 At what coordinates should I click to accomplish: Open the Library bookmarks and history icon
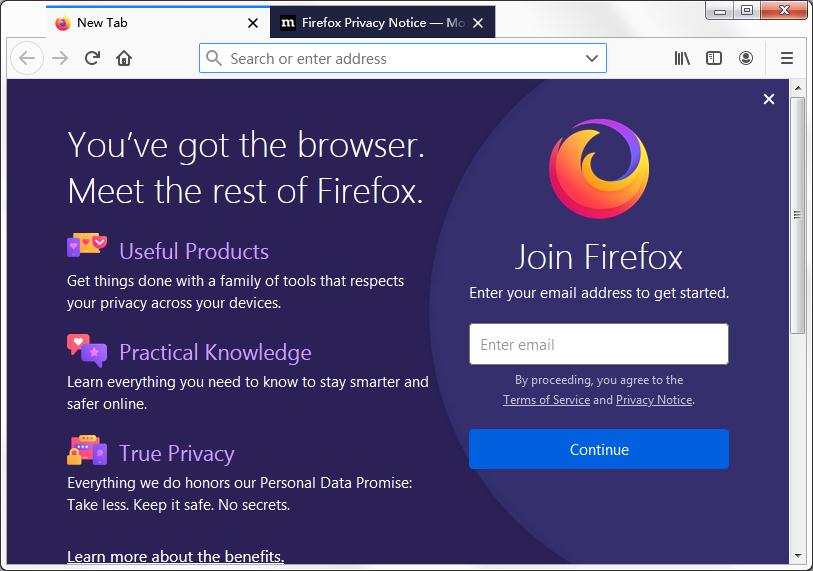682,58
